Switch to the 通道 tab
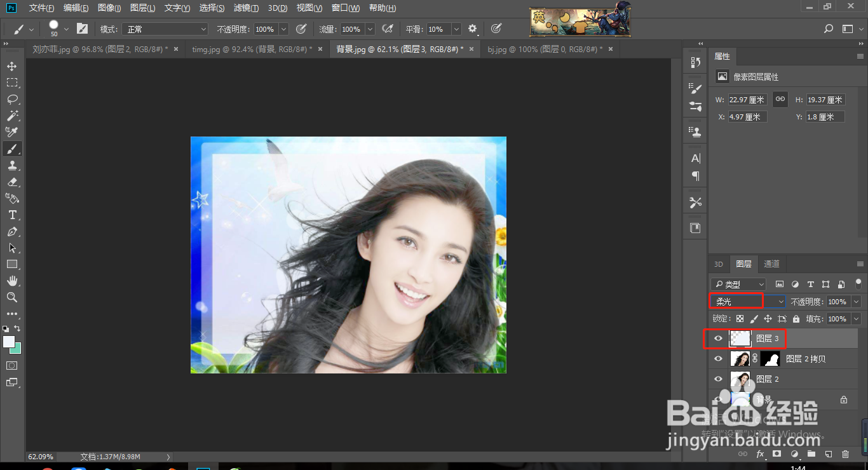Image resolution: width=868 pixels, height=470 pixels. click(771, 264)
